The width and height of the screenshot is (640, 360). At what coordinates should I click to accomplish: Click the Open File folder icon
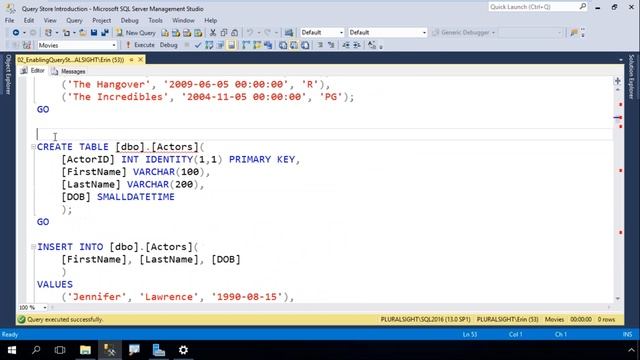82,32
